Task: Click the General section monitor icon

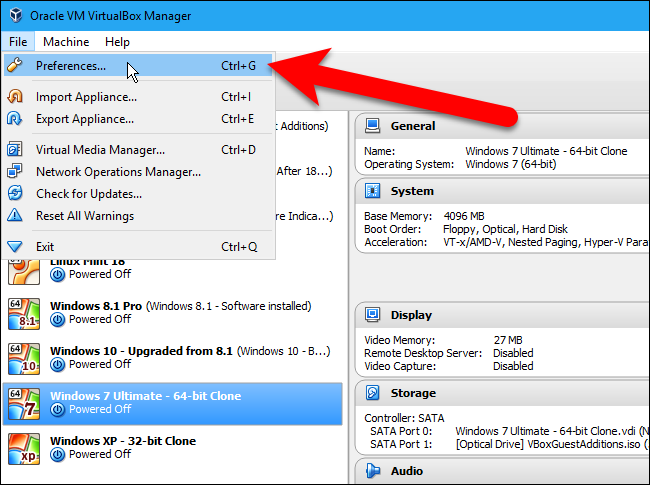Action: [x=372, y=126]
